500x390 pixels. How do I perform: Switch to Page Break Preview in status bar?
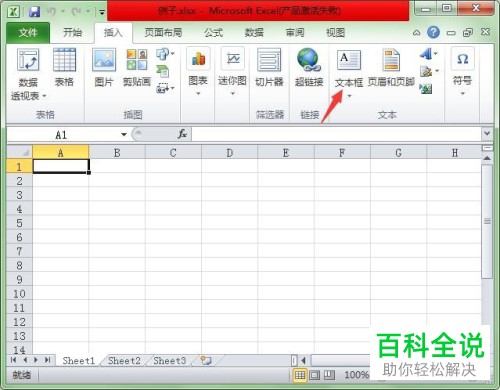click(x=329, y=375)
